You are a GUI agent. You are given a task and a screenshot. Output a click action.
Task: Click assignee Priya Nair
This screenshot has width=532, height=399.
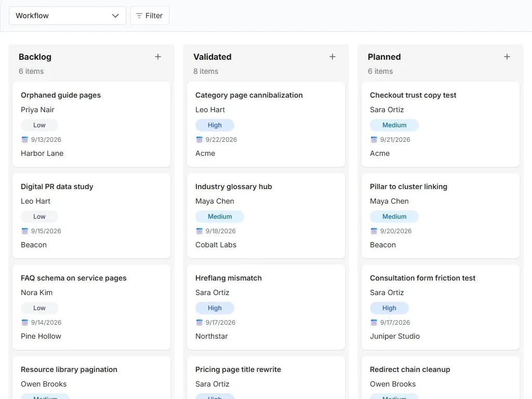click(x=37, y=110)
